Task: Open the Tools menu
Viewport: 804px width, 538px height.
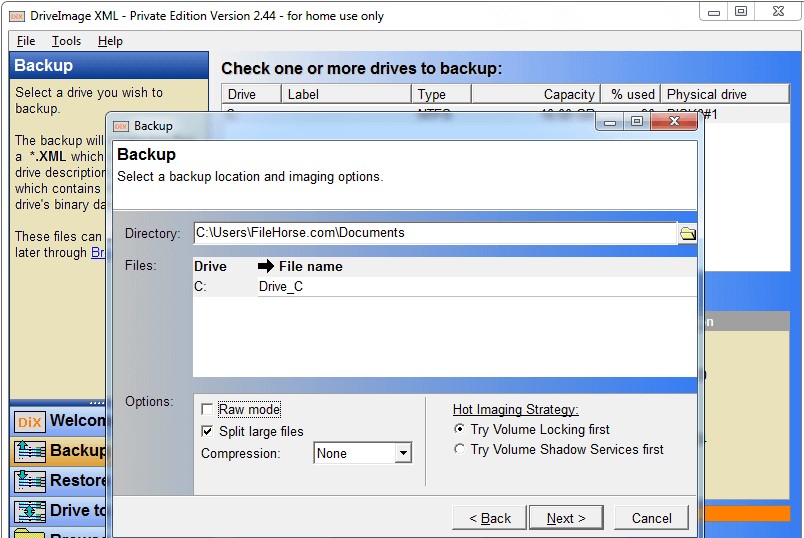Action: pyautogui.click(x=66, y=41)
